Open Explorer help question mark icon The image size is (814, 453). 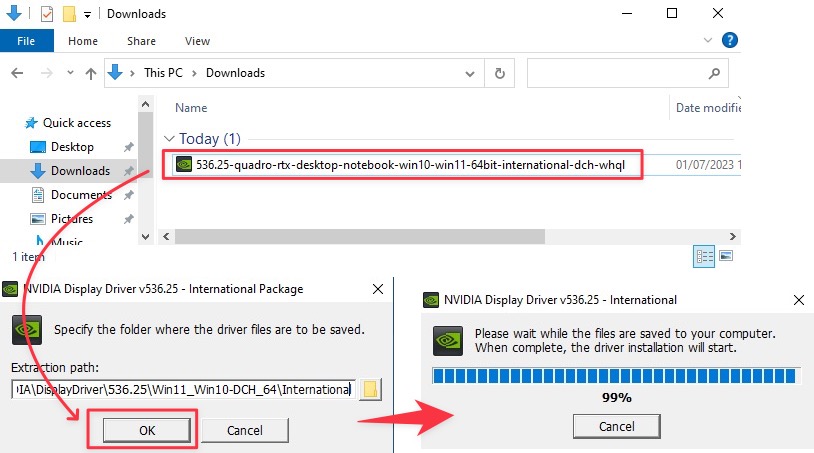[x=729, y=40]
